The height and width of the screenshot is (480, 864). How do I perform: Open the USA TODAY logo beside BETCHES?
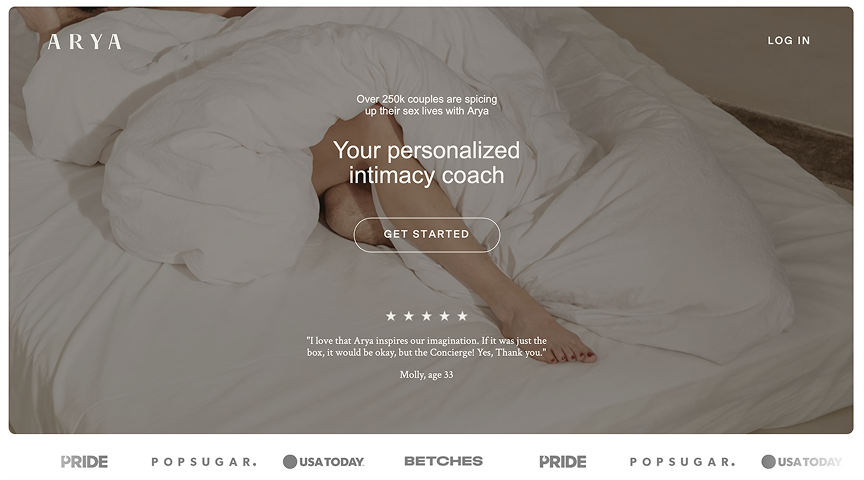323,462
